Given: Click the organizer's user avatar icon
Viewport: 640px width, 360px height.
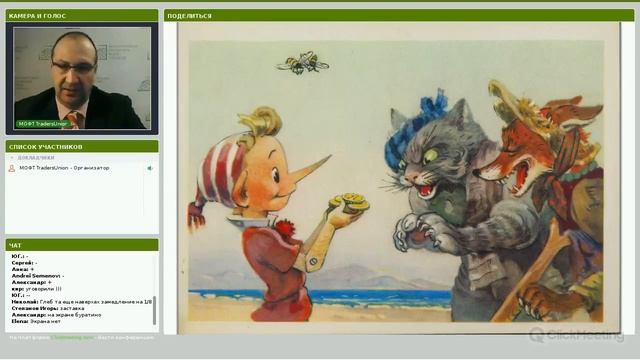Looking at the screenshot, I should (x=12, y=168).
